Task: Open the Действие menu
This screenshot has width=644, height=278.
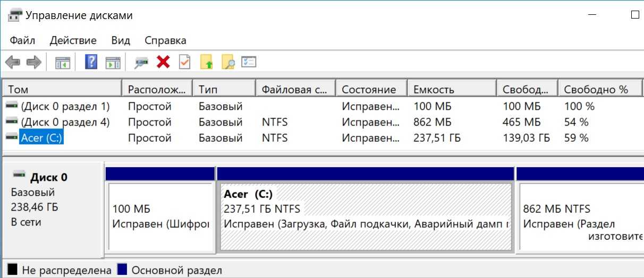Action: 73,40
